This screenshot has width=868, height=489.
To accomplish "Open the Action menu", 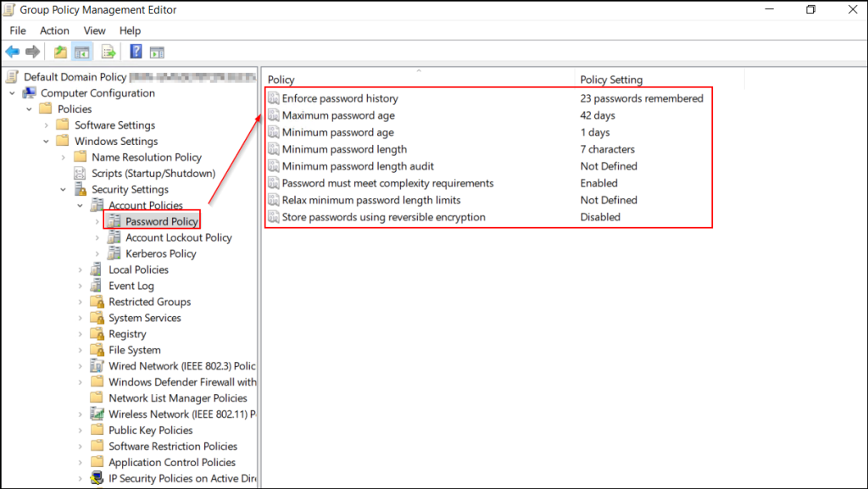I will tap(54, 31).
